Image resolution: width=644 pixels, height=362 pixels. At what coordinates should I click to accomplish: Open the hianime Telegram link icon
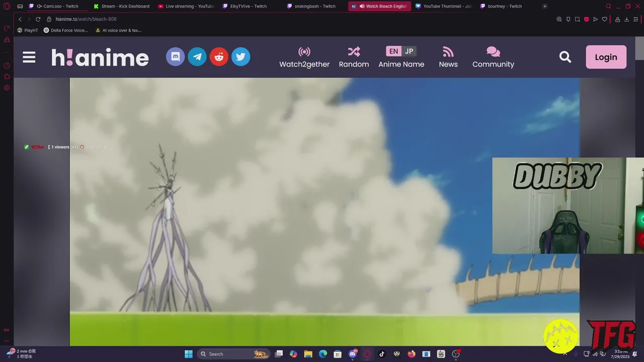pos(197,57)
